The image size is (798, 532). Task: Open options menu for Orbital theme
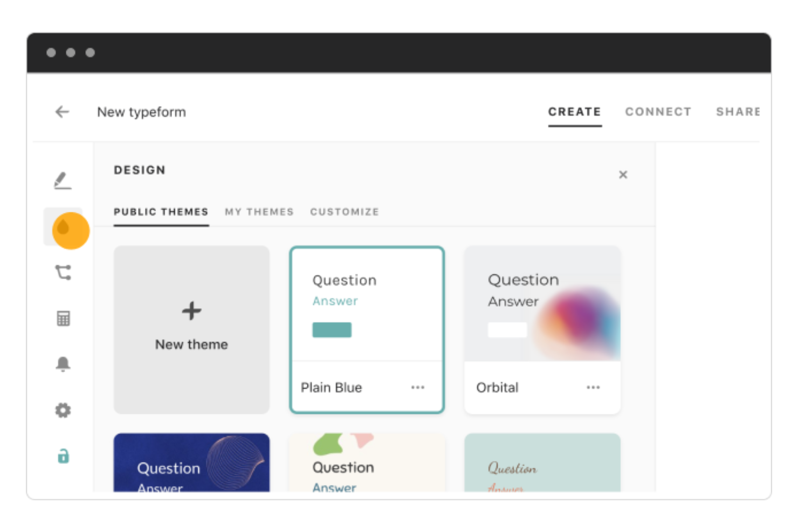(x=593, y=387)
